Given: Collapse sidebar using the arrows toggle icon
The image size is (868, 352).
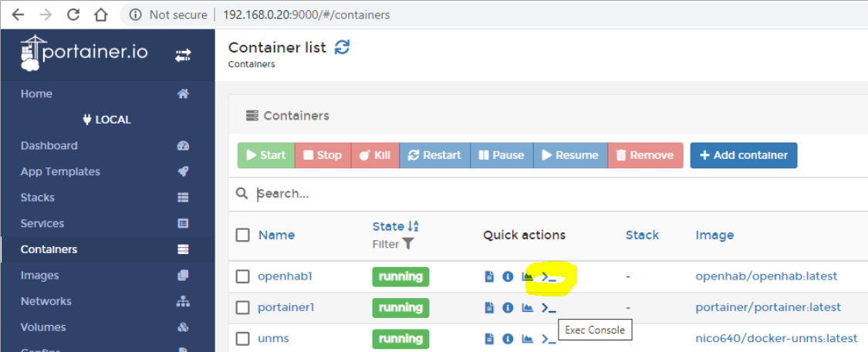Looking at the screenshot, I should click(x=183, y=55).
